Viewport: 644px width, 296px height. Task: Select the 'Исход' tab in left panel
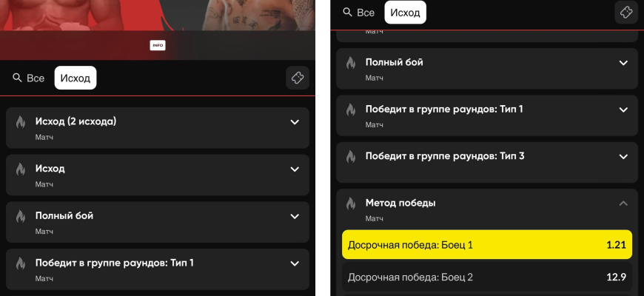(76, 78)
